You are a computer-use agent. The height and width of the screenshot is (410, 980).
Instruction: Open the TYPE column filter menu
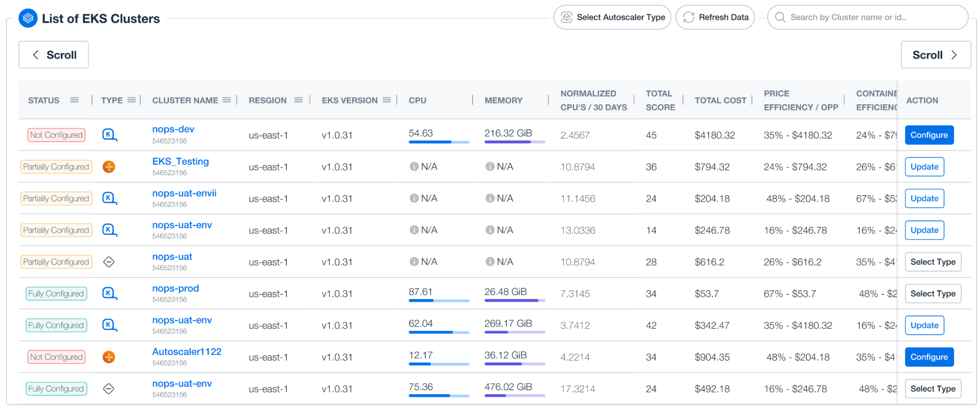(x=132, y=100)
